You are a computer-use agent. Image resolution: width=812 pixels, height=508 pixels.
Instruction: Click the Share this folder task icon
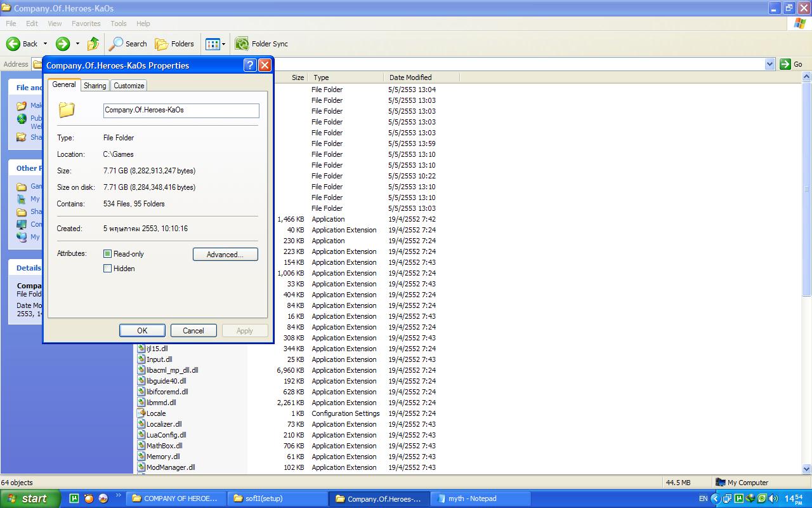(x=22, y=137)
